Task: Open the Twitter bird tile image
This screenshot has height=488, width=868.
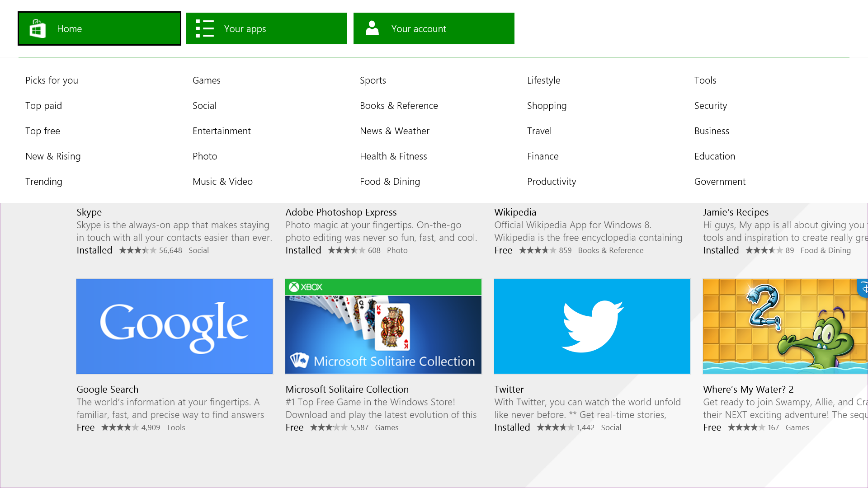Action: [x=592, y=326]
